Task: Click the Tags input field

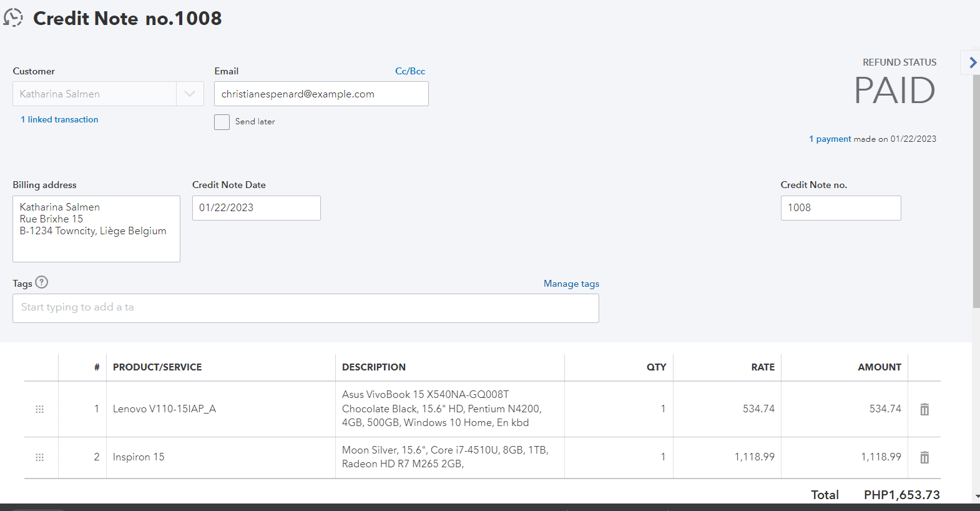Action: click(305, 308)
